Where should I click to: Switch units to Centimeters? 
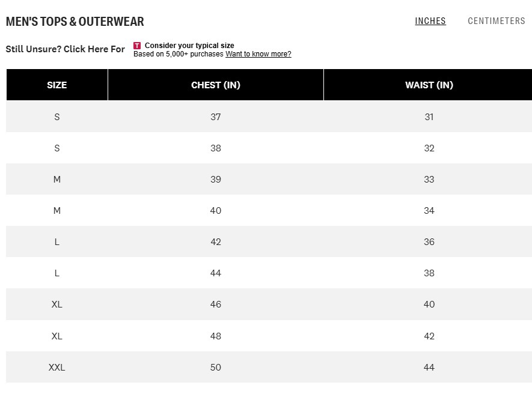(497, 21)
